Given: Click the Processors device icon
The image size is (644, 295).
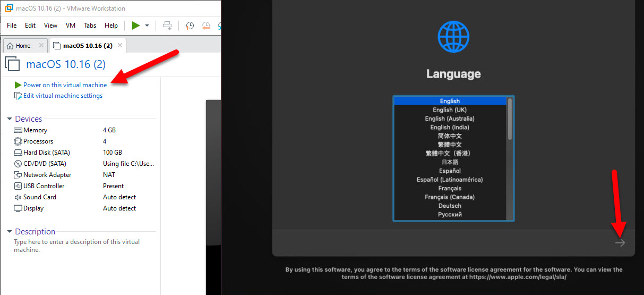Looking at the screenshot, I should (18, 141).
